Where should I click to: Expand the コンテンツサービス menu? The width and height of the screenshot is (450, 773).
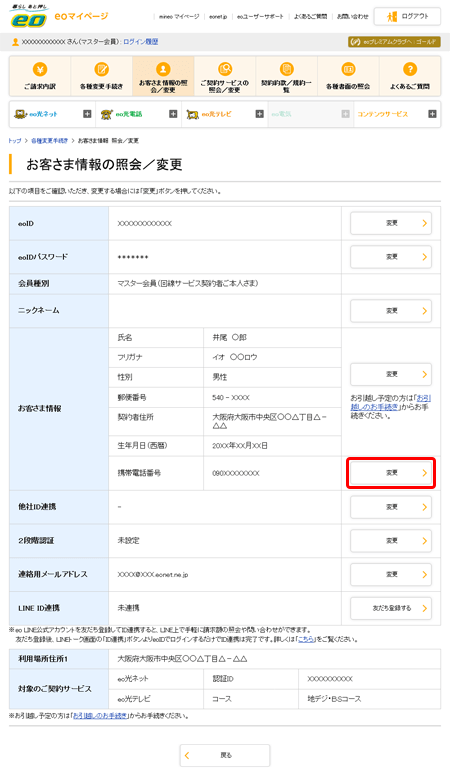coord(432,114)
